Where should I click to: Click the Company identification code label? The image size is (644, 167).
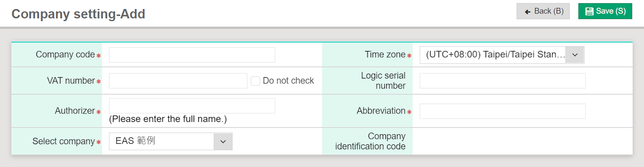(370, 141)
